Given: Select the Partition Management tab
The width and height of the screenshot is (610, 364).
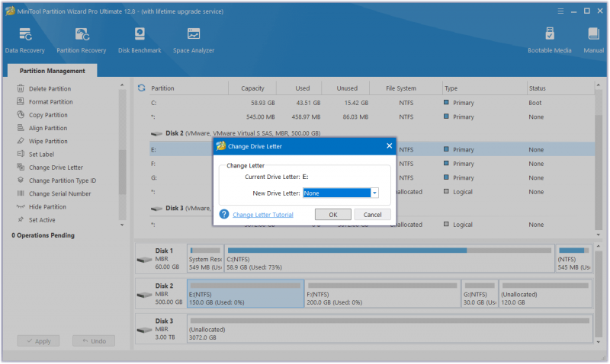Looking at the screenshot, I should coord(52,71).
